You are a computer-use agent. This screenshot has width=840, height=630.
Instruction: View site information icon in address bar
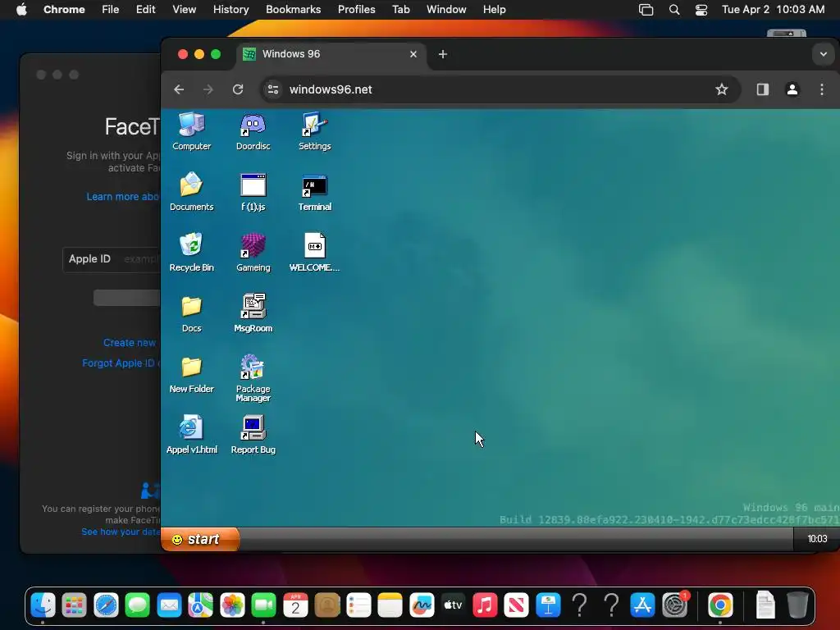click(273, 89)
